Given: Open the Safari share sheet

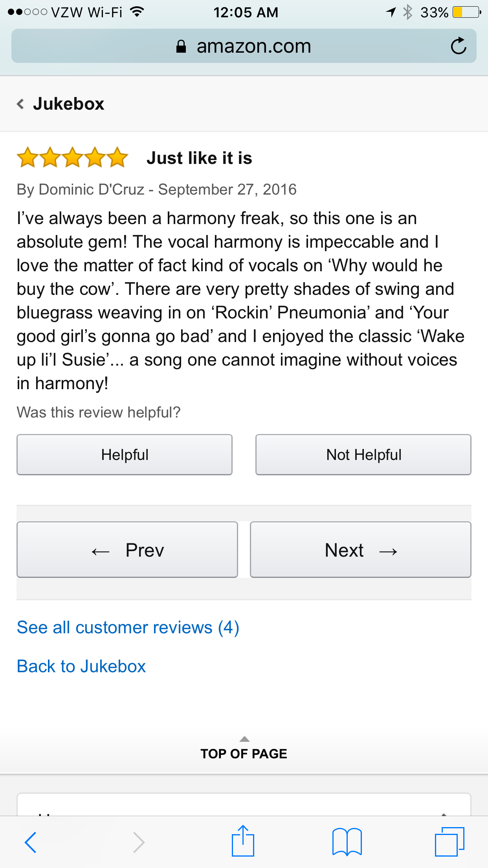Looking at the screenshot, I should tap(243, 842).
